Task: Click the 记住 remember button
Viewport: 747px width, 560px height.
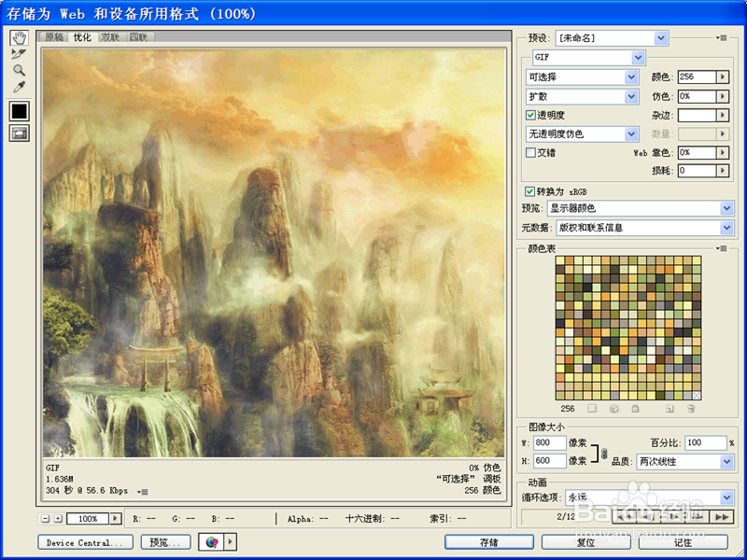Action: pos(684,542)
